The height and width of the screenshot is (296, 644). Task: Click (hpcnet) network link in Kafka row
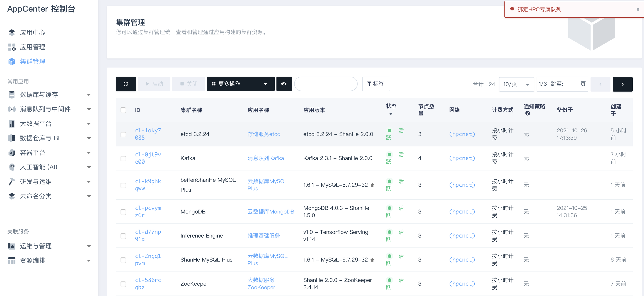462,158
